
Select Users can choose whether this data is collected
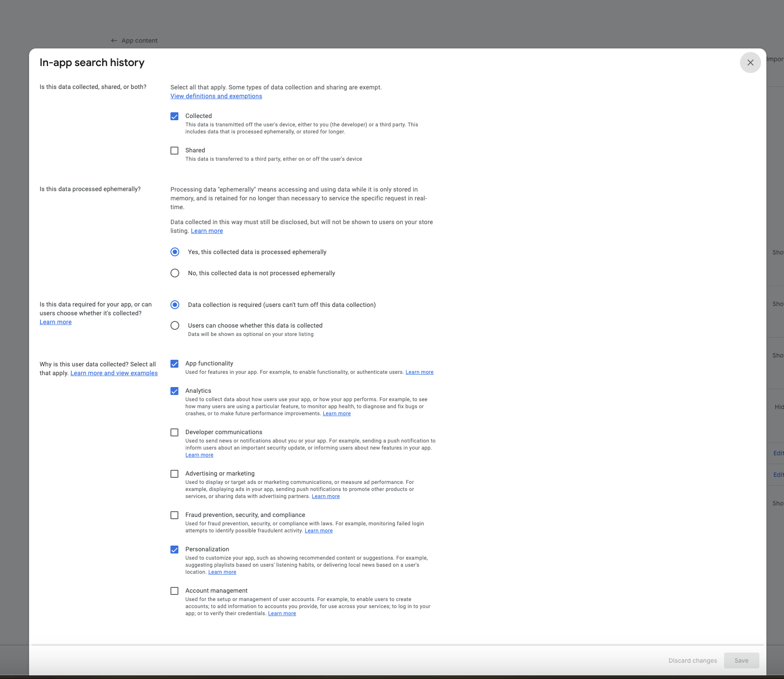pos(174,325)
